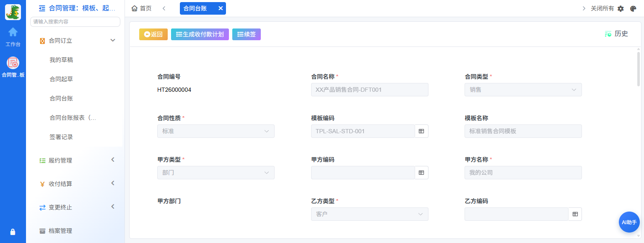
Task: Click the 档案管理 archive box icon
Action: tap(42, 231)
